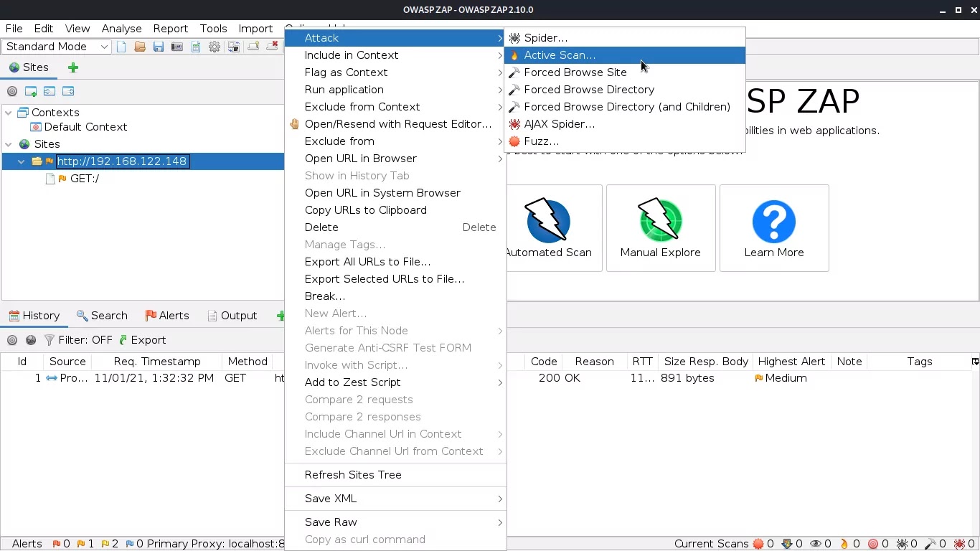
Task: Click the New Context window-plus icon
Action: (31, 91)
